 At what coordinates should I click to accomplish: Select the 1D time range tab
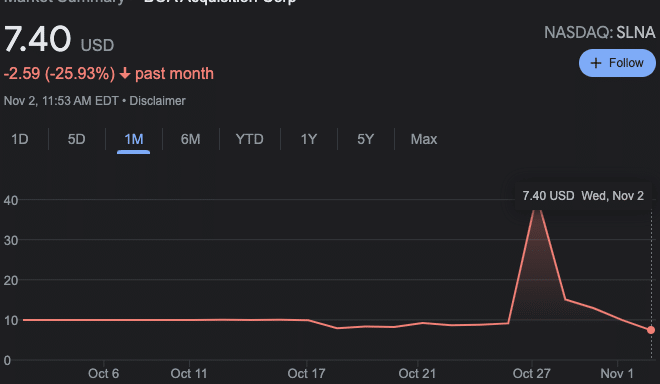pyautogui.click(x=20, y=139)
